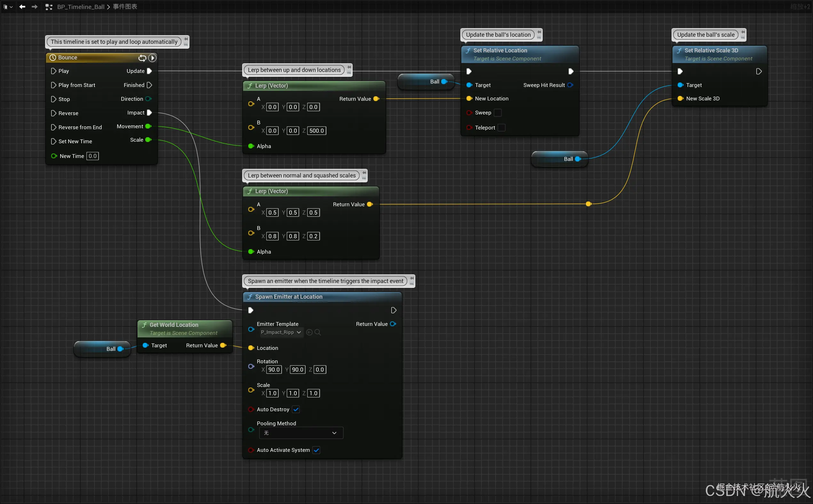
Task: Click the Bounce timeline autoplay icon
Action: pos(152,58)
